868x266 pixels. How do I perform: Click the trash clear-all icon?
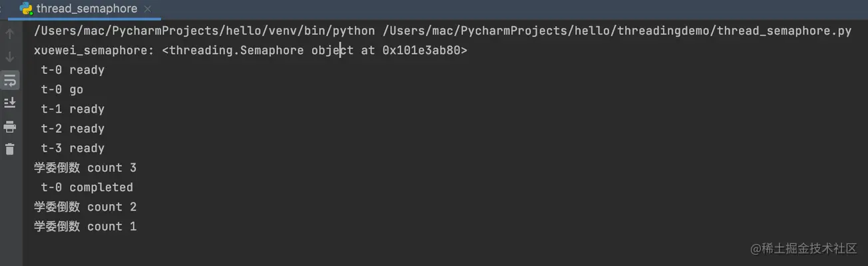tap(10, 149)
